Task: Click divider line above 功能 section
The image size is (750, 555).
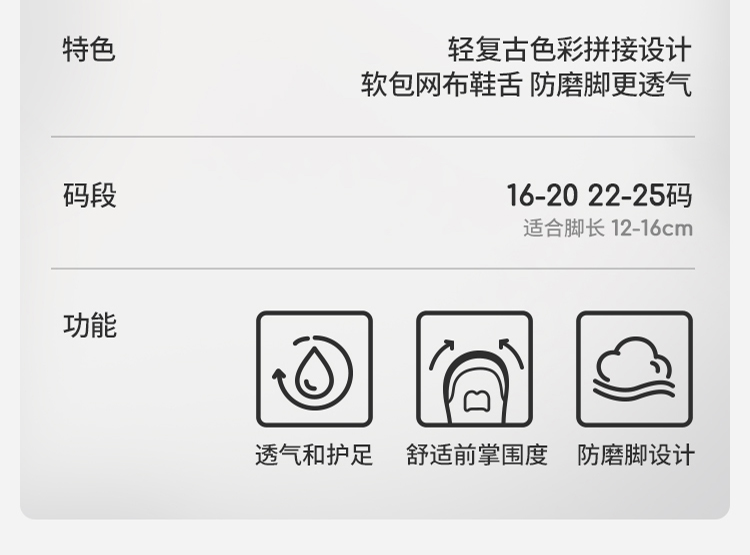Action: (373, 269)
